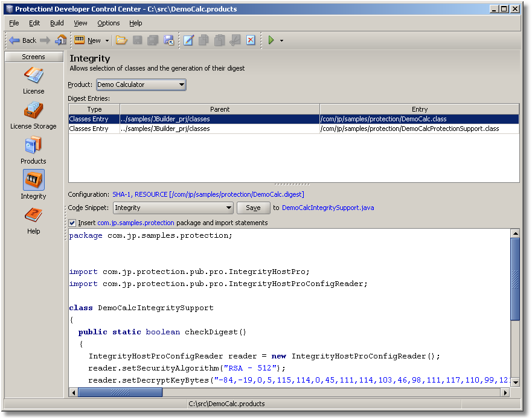
Task: Open the Options menu
Action: pyautogui.click(x=109, y=23)
